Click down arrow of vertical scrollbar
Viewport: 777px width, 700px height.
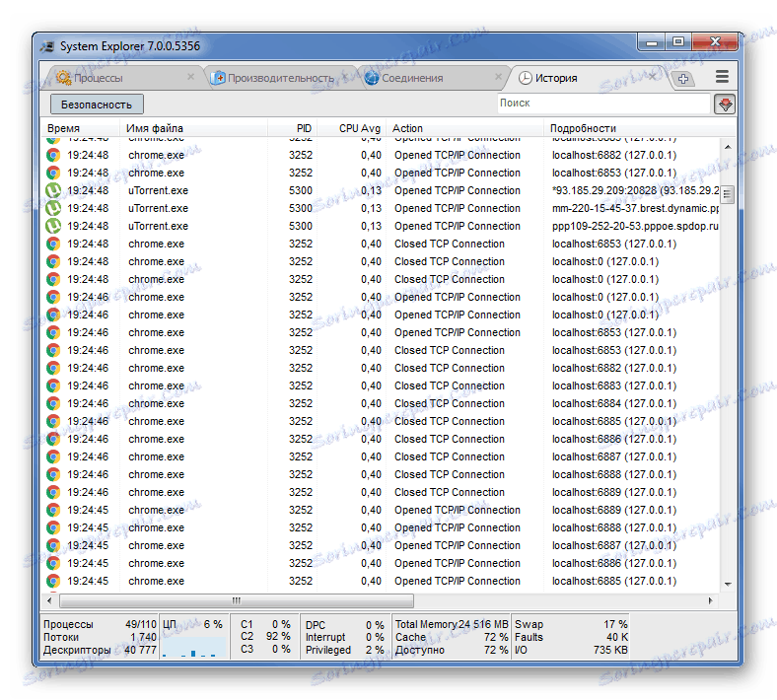point(728,585)
